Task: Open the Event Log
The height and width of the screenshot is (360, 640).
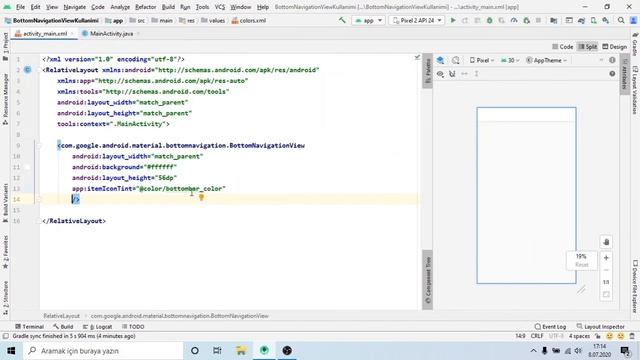Action: [550, 327]
